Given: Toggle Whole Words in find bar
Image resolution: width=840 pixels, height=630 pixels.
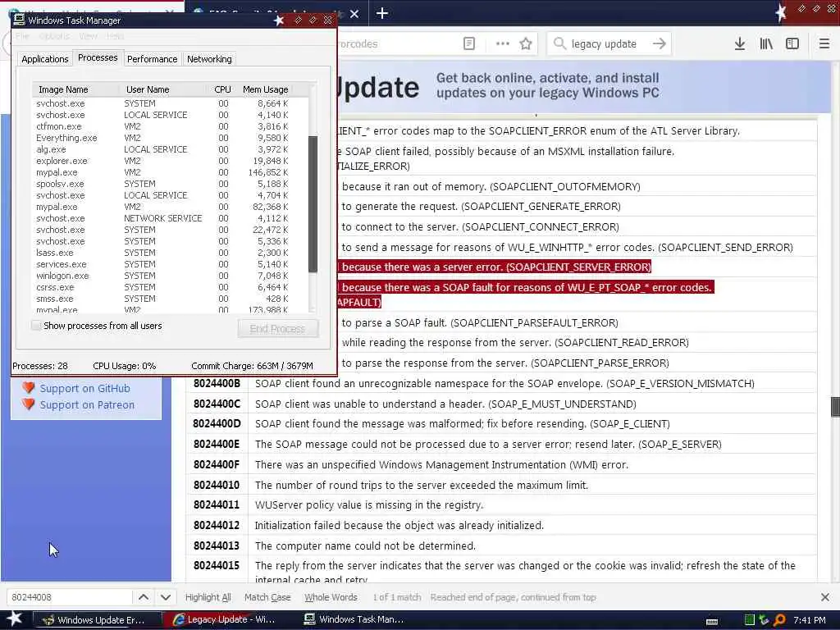Looking at the screenshot, I should 331,597.
